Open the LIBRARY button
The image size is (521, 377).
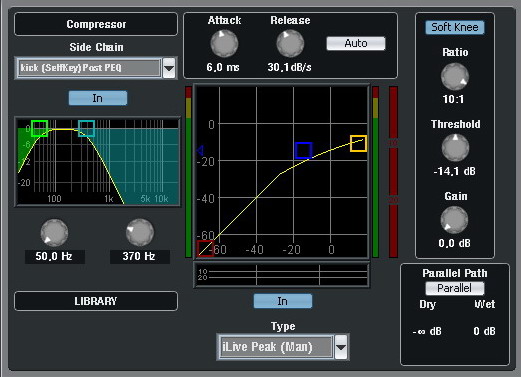[96, 301]
